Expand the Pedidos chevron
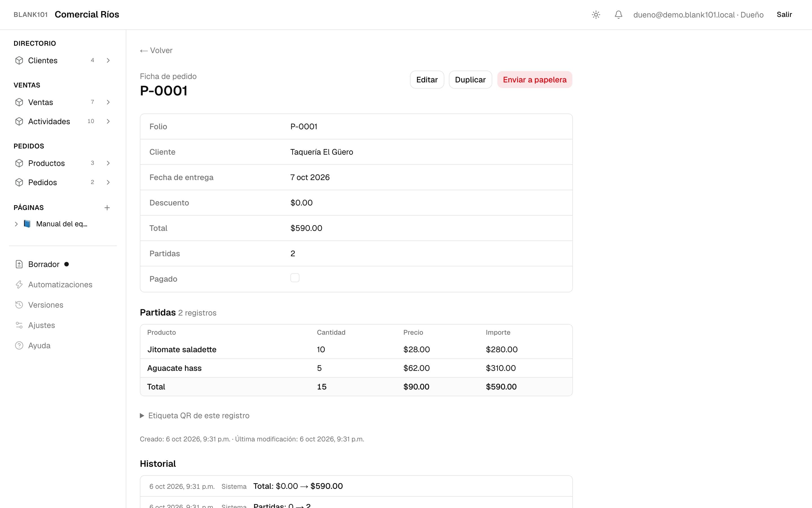The image size is (812, 508). click(x=108, y=182)
